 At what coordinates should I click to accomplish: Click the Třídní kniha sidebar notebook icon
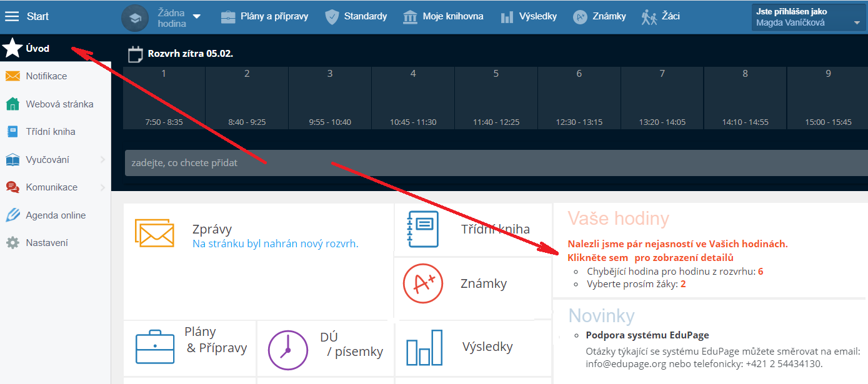12,132
